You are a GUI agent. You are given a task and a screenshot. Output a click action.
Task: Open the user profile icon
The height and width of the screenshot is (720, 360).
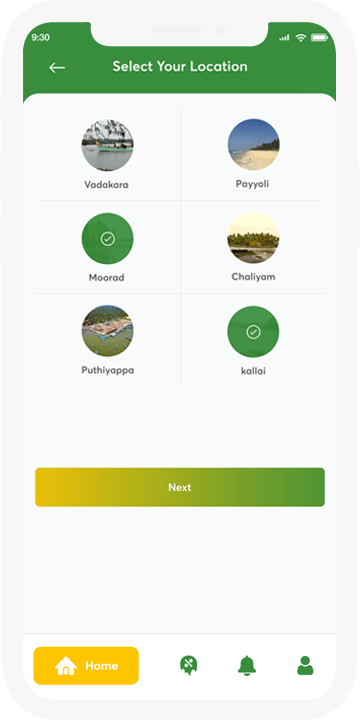pyautogui.click(x=305, y=665)
